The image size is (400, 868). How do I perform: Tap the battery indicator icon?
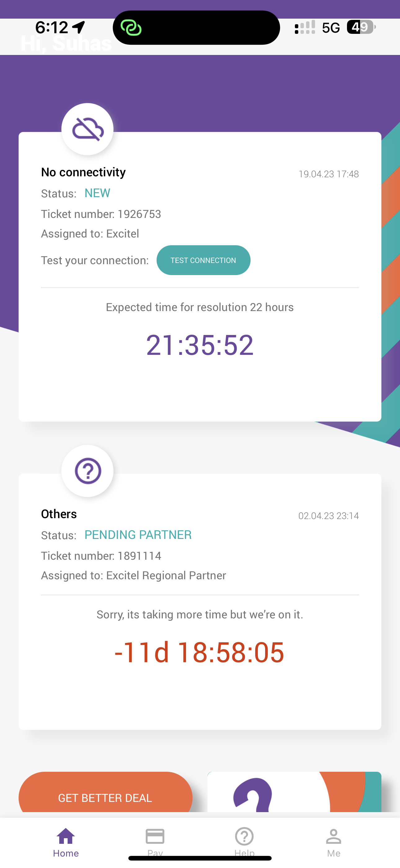click(361, 27)
